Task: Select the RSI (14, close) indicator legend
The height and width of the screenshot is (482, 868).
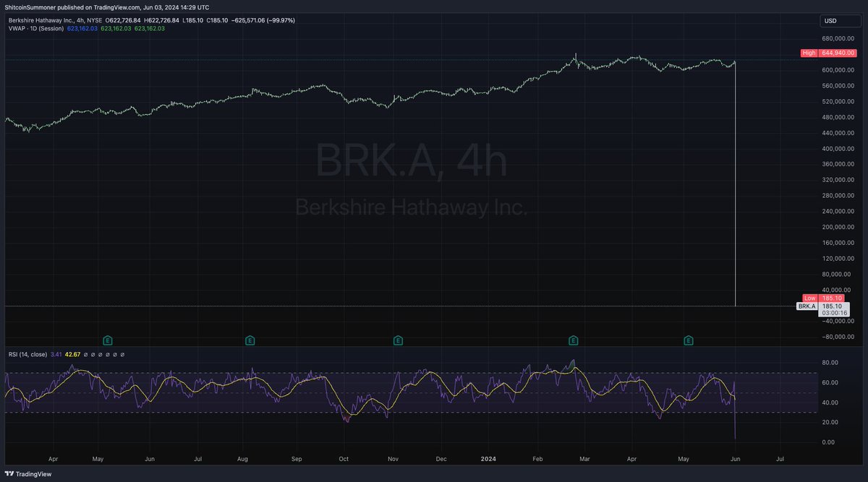Action: [x=28, y=354]
